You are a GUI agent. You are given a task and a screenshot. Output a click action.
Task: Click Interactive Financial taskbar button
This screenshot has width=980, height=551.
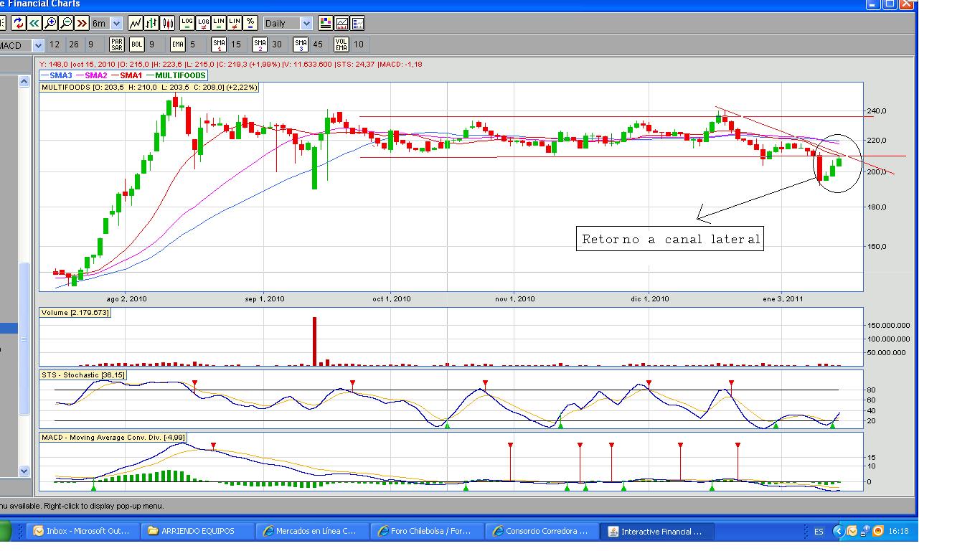[x=659, y=532]
